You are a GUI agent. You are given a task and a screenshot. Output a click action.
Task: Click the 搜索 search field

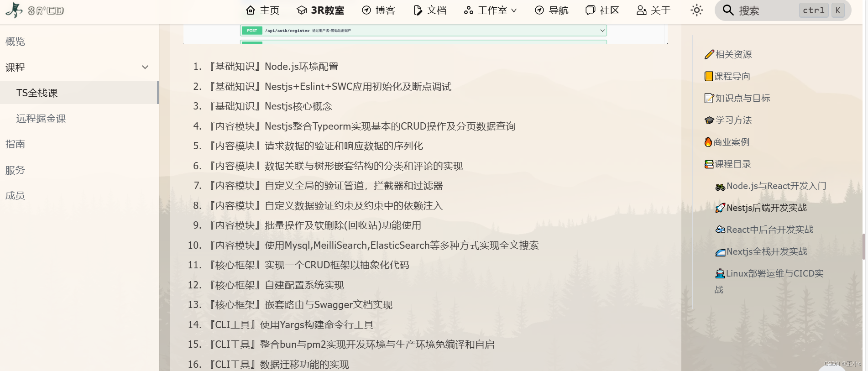coord(783,10)
